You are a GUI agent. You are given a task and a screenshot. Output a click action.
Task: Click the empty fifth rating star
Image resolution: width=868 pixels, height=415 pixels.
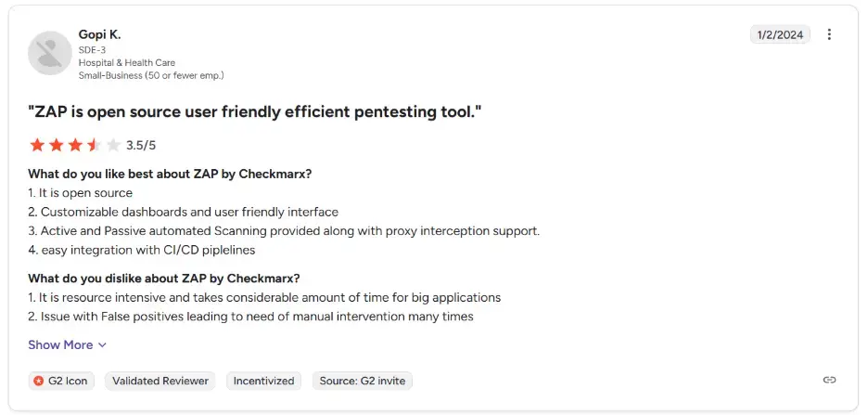113,145
